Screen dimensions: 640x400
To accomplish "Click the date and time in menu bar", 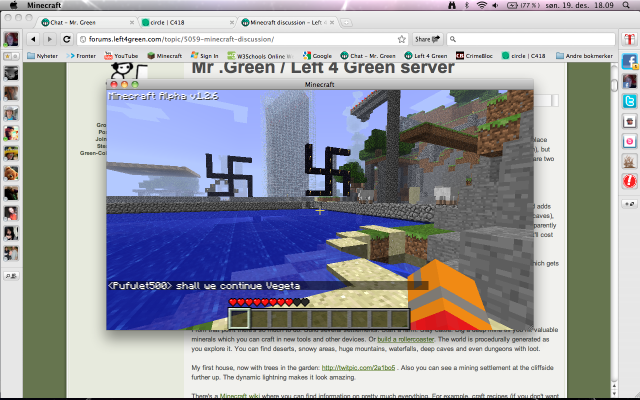I will pyautogui.click(x=581, y=5).
